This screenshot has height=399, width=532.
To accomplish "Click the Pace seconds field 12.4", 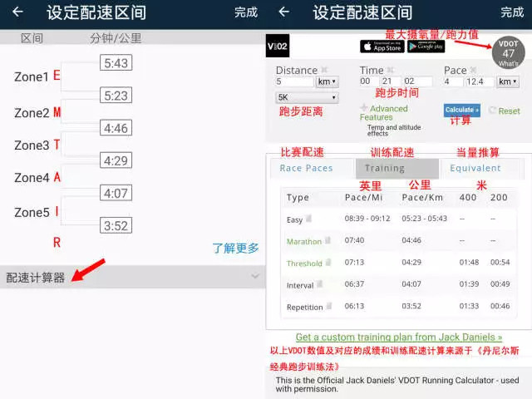I will coord(480,81).
